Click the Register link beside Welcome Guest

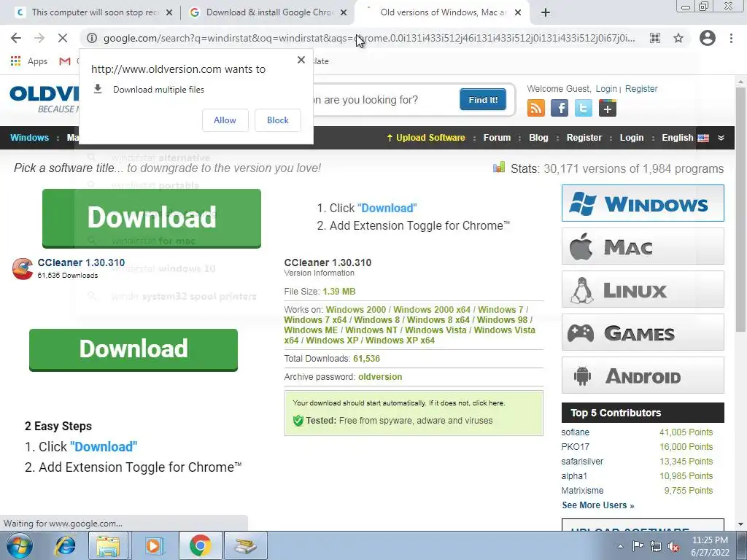point(641,88)
